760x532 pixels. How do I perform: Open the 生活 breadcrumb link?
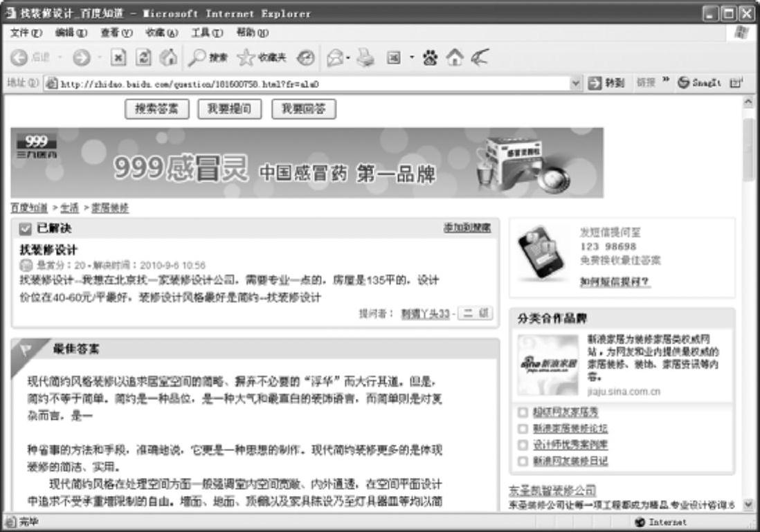69,208
